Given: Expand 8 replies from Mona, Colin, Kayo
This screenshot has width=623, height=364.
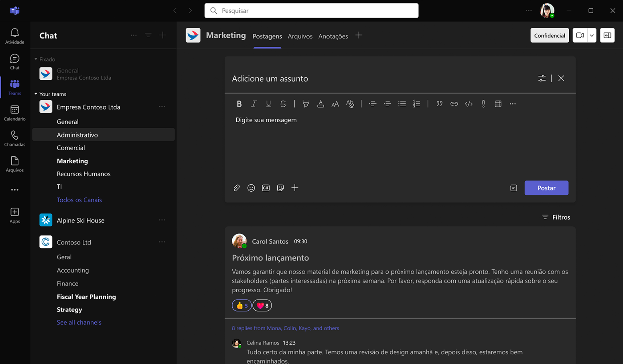Looking at the screenshot, I should click(x=285, y=328).
